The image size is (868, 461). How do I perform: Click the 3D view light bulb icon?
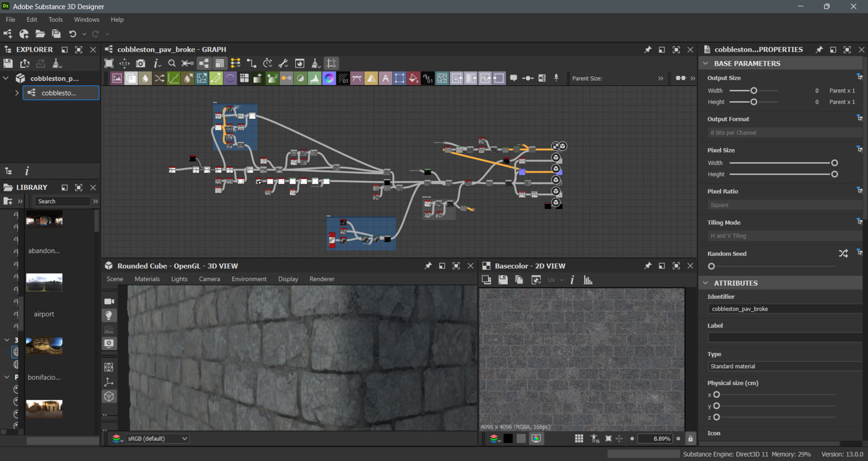click(109, 315)
